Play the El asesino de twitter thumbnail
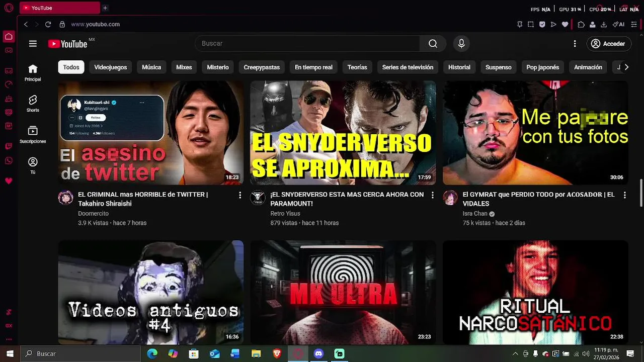644x362 pixels. click(x=151, y=133)
